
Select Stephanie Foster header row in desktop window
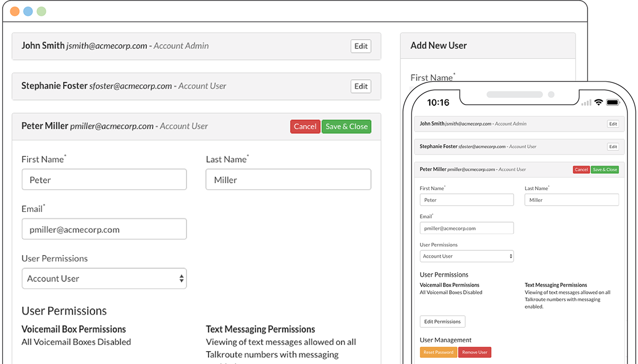pos(197,87)
